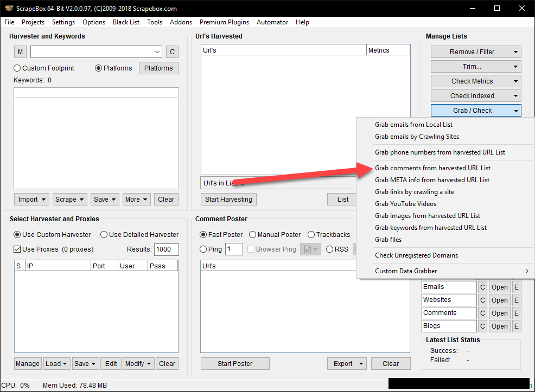
Task: Open the Check Indexed dropdown
Action: (476, 96)
